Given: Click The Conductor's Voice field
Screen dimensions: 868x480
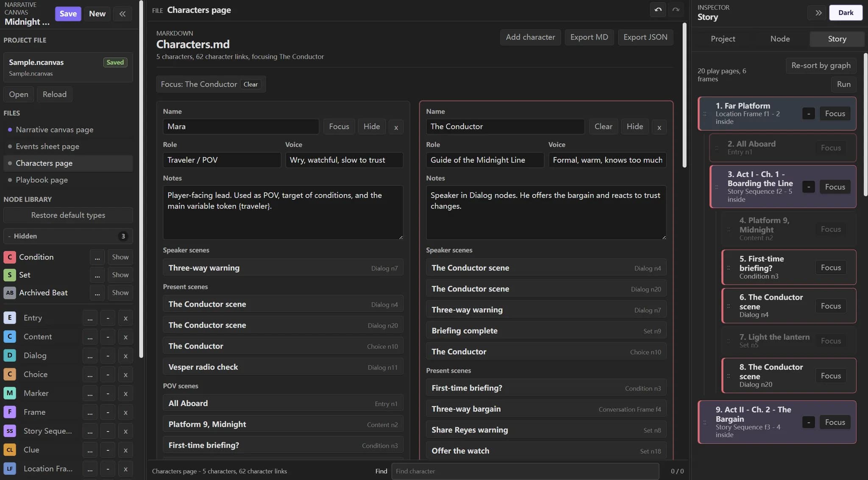Looking at the screenshot, I should point(607,160).
